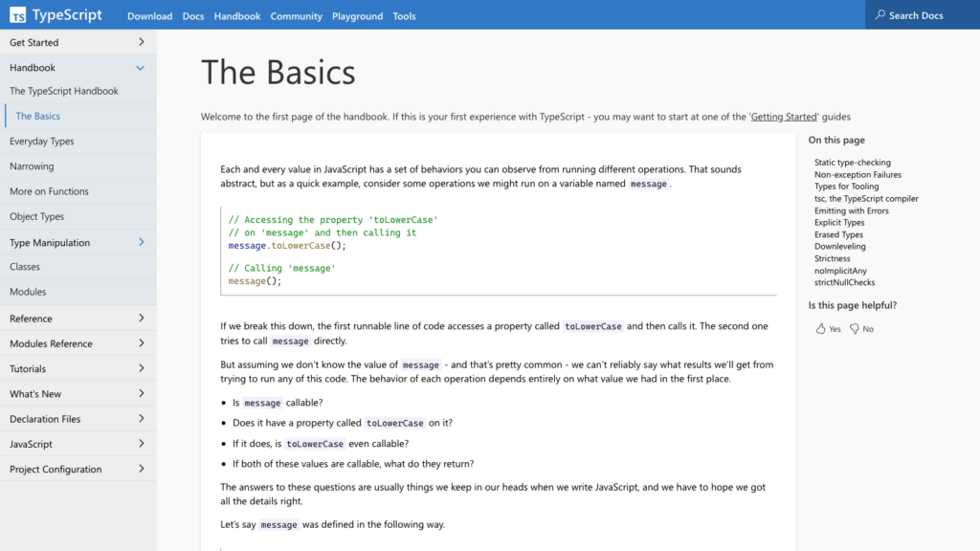Open the Tools navigation item
This screenshot has width=980, height=551.
tap(405, 16)
